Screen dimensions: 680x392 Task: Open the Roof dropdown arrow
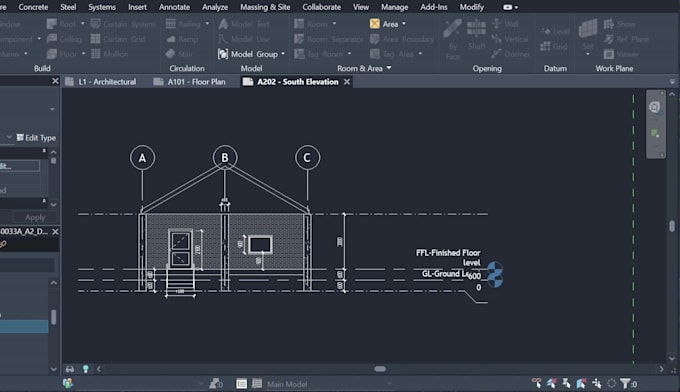(82, 24)
